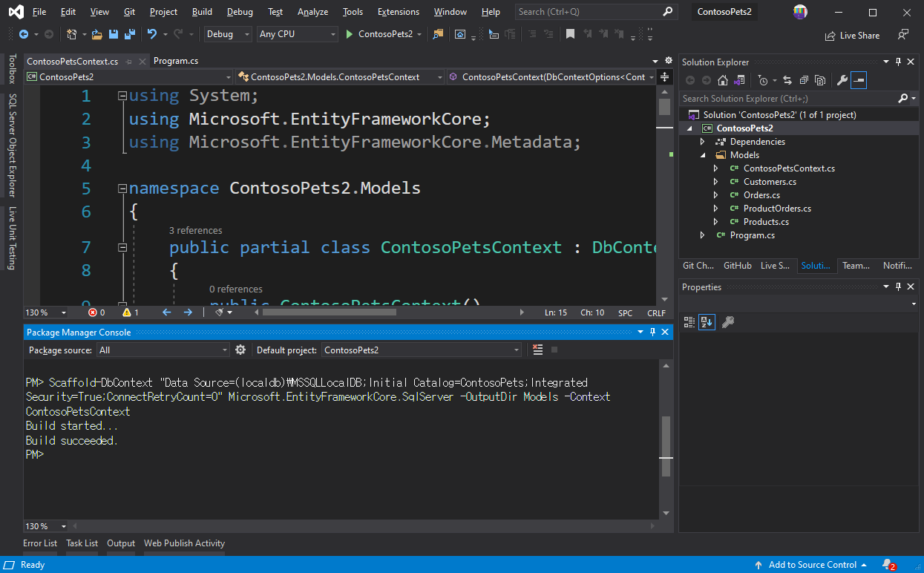The width and height of the screenshot is (924, 573).
Task: Click the red error count icon
Action: click(x=93, y=312)
